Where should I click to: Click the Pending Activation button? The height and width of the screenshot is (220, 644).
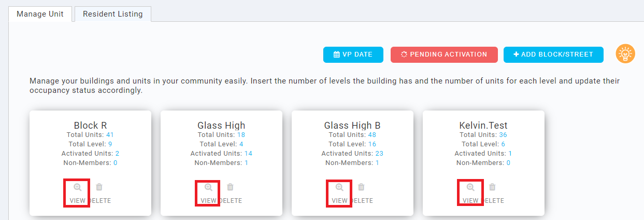point(444,54)
